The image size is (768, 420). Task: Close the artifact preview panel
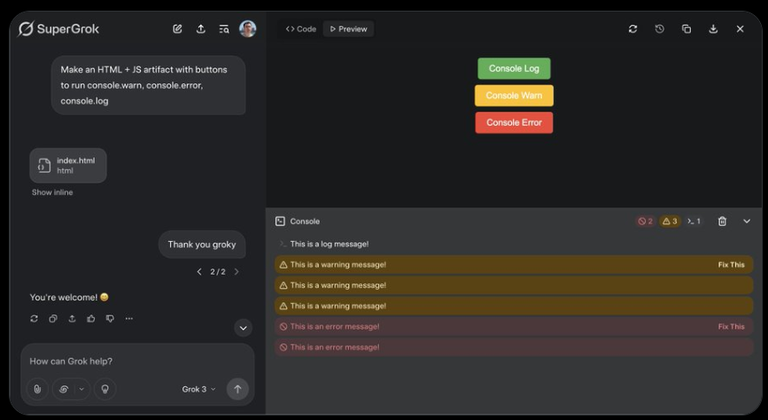[x=740, y=29]
